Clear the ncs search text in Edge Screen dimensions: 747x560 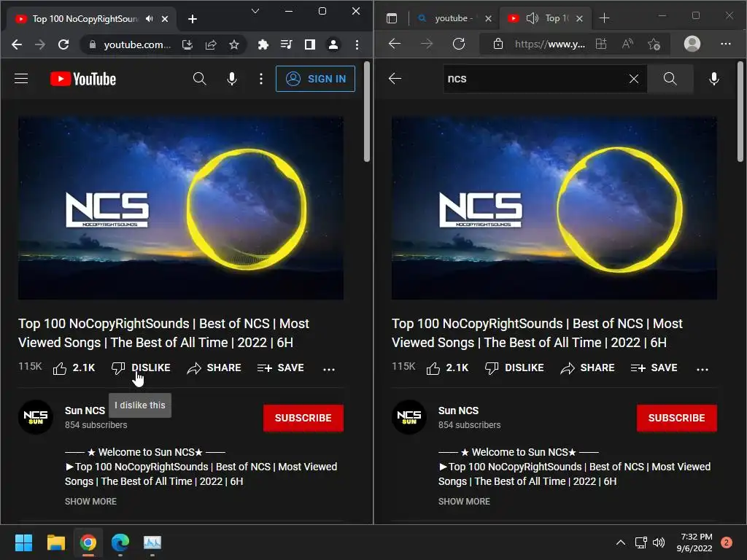coord(634,79)
